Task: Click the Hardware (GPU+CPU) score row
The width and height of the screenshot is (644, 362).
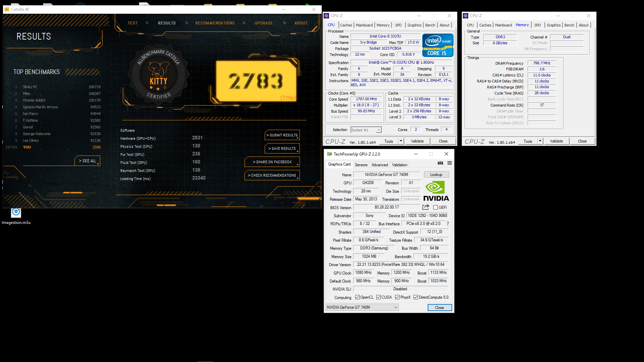Action: coord(162,138)
